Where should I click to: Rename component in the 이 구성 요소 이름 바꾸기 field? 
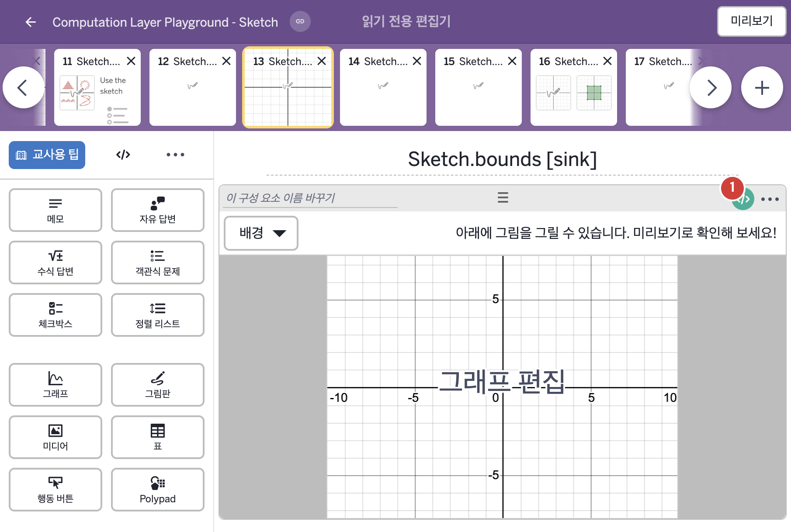point(311,198)
